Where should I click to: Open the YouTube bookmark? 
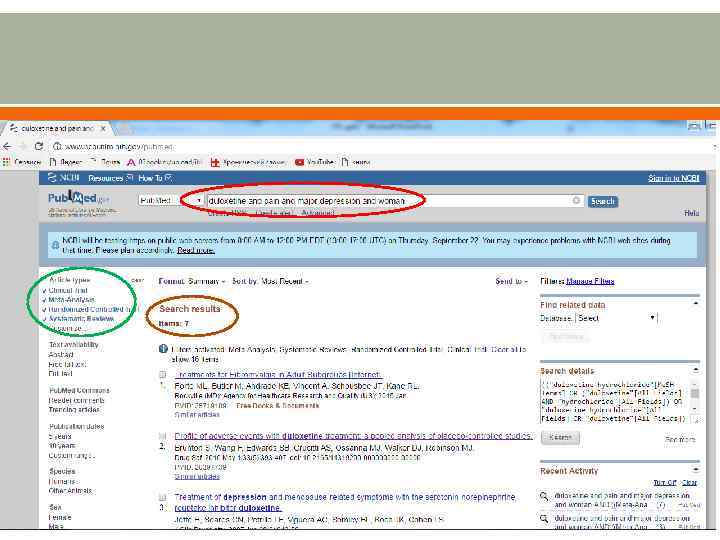pyautogui.click(x=314, y=162)
